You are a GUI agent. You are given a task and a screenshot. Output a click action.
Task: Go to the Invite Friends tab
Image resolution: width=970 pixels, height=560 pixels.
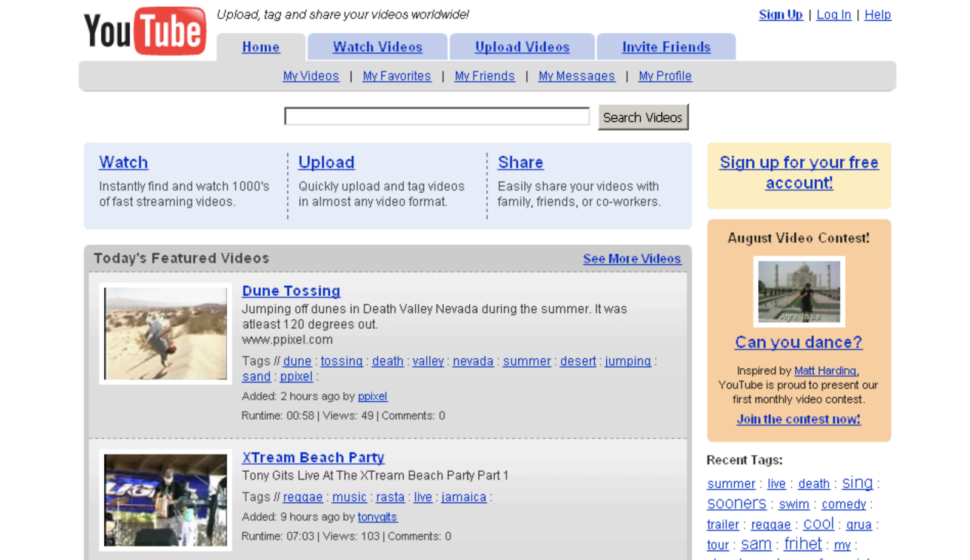click(666, 47)
